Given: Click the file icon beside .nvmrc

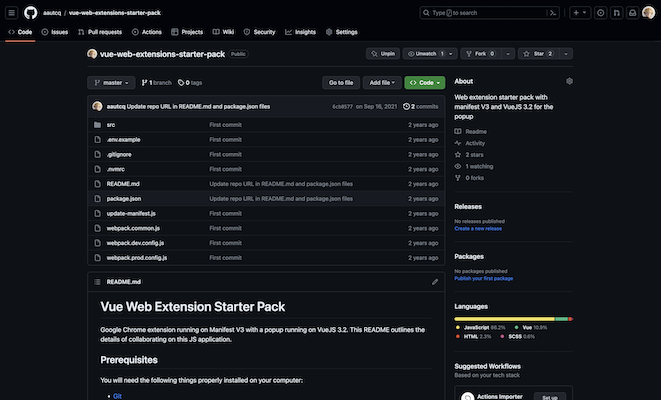Looking at the screenshot, I should [97, 169].
